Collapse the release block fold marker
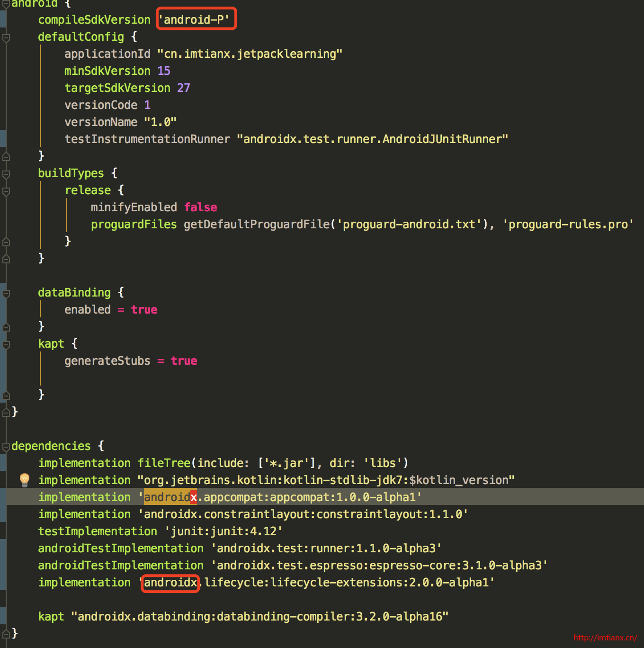This screenshot has width=644, height=648. (6, 191)
